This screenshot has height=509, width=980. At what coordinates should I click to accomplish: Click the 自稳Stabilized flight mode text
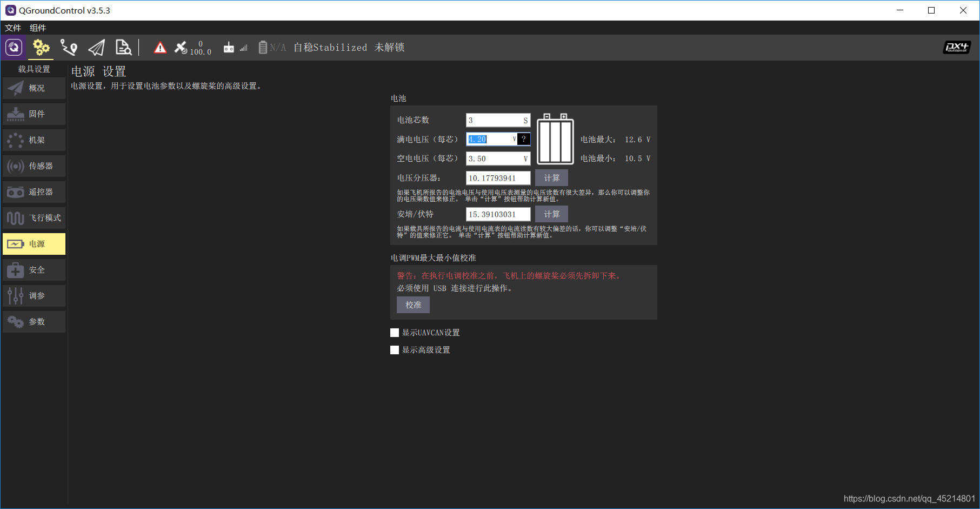(330, 48)
